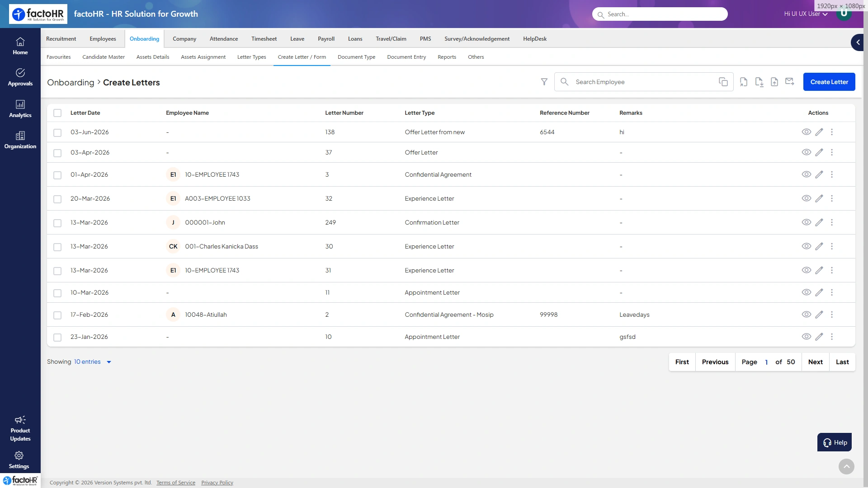This screenshot has width=868, height=488.
Task: Open the filter funnel icon
Action: pyautogui.click(x=544, y=82)
